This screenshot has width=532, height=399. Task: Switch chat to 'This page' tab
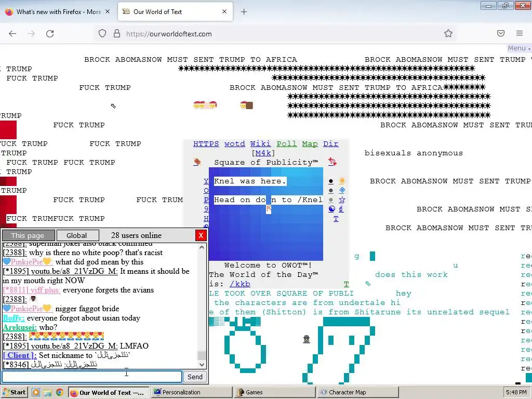pos(28,235)
